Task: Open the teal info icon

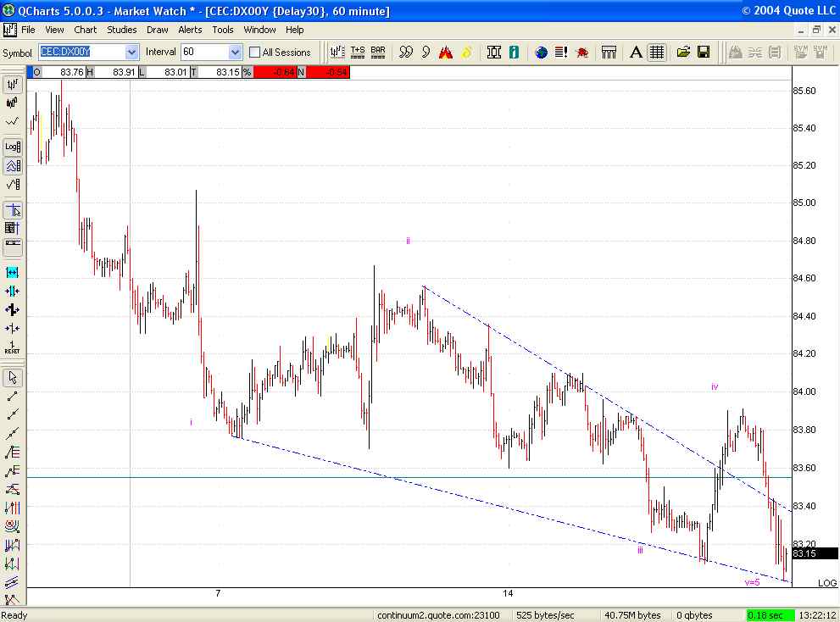Action: pos(514,52)
